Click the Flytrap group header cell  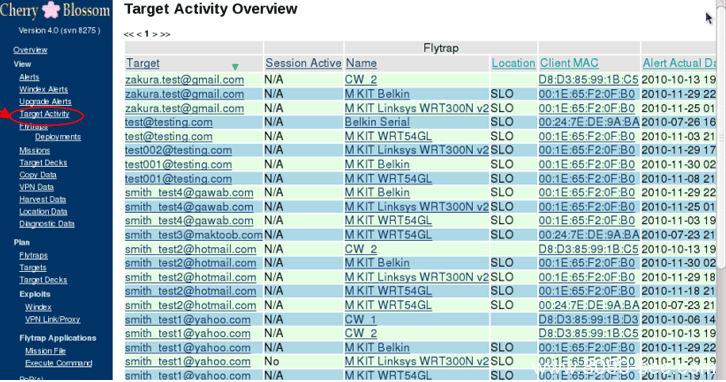441,48
